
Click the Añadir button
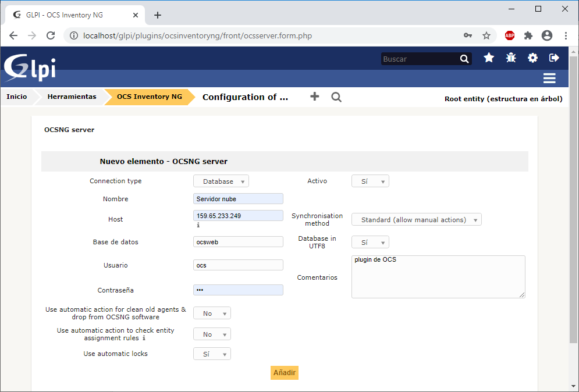click(285, 373)
